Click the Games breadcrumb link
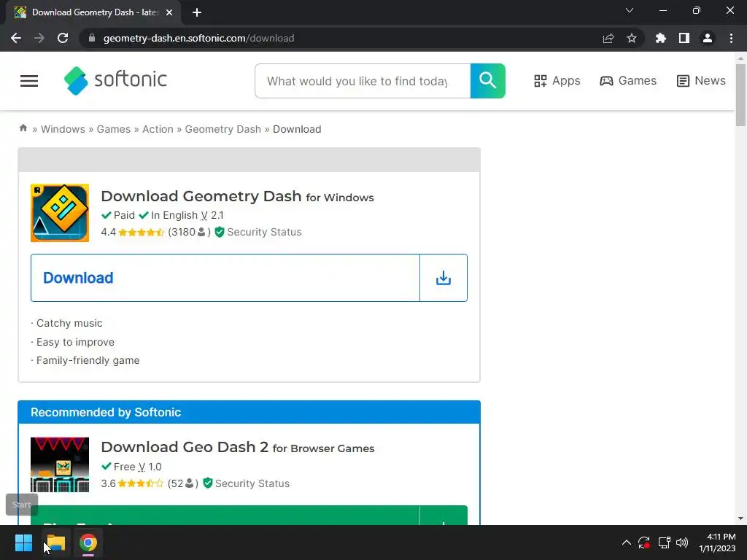The image size is (747, 560). point(113,129)
